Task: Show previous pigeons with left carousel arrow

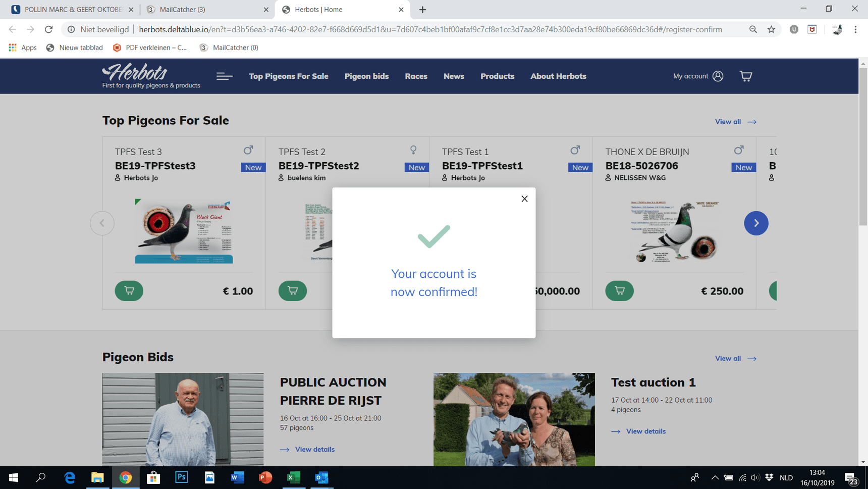Action: [x=102, y=223]
